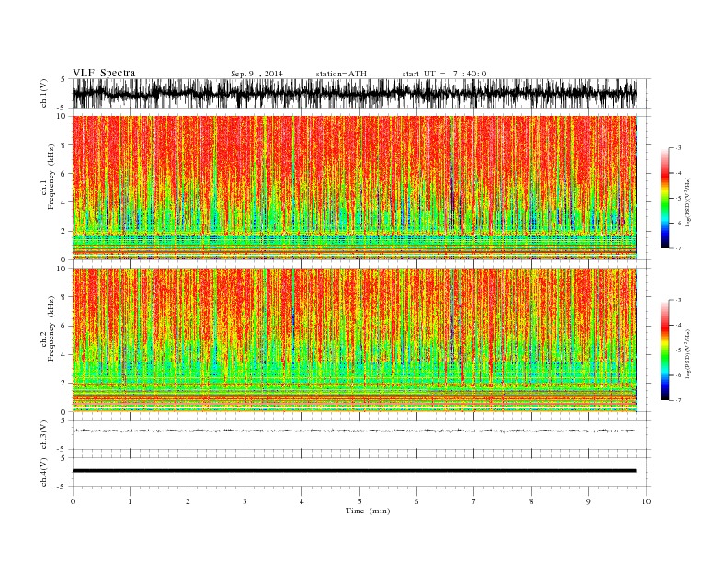728x563 pixels.
Task: Click the "station=ATH" header label
Action: (341, 74)
